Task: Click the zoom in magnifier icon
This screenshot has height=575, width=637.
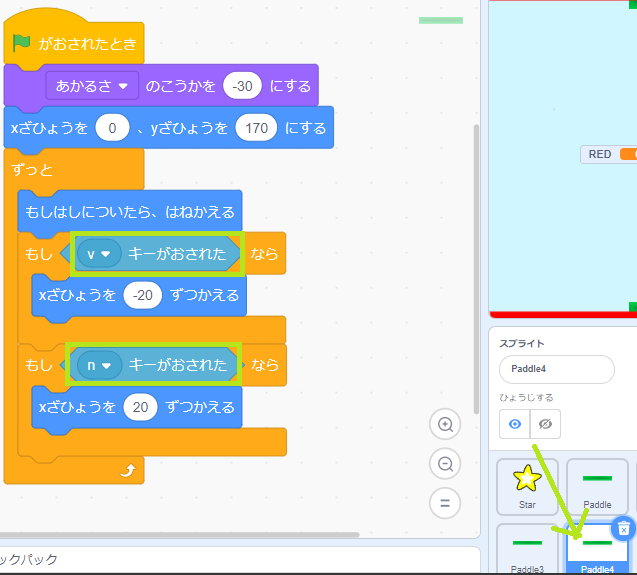Action: [445, 424]
